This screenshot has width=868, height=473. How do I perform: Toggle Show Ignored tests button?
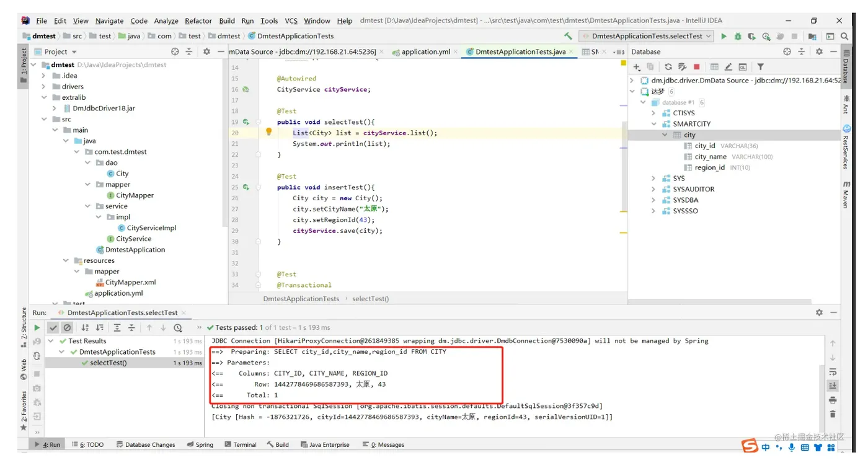point(68,328)
